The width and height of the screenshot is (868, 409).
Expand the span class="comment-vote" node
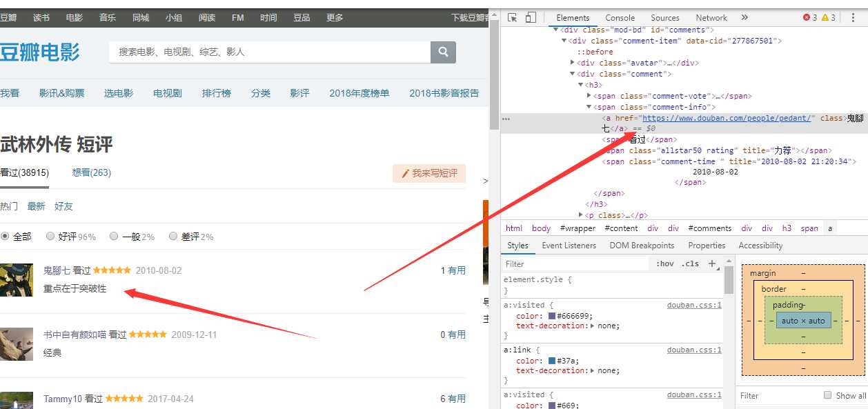pos(589,96)
